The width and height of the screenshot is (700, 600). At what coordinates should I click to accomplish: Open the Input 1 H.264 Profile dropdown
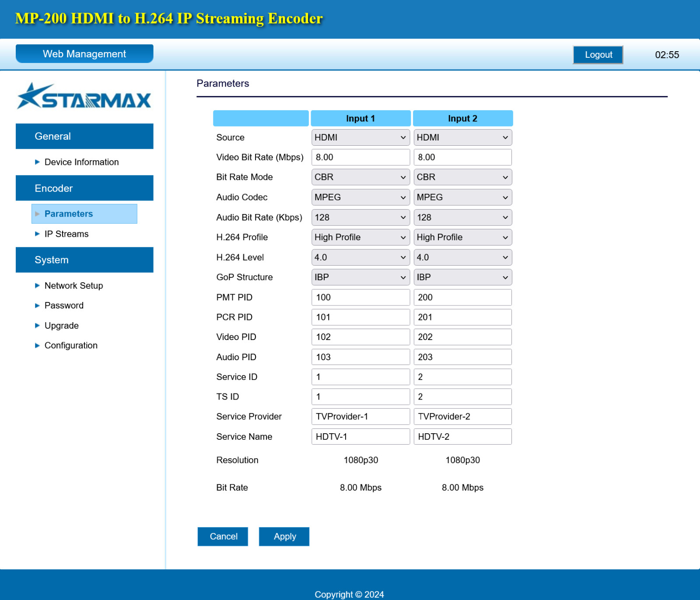(x=360, y=237)
